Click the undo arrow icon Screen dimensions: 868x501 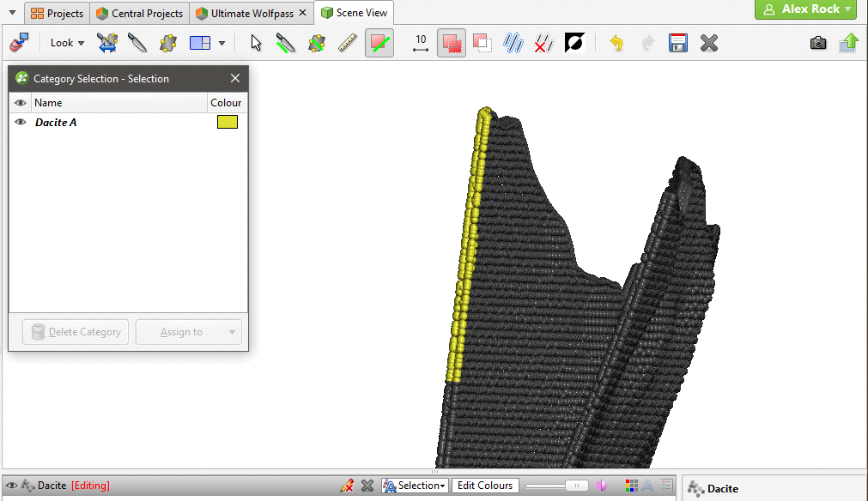click(x=616, y=43)
